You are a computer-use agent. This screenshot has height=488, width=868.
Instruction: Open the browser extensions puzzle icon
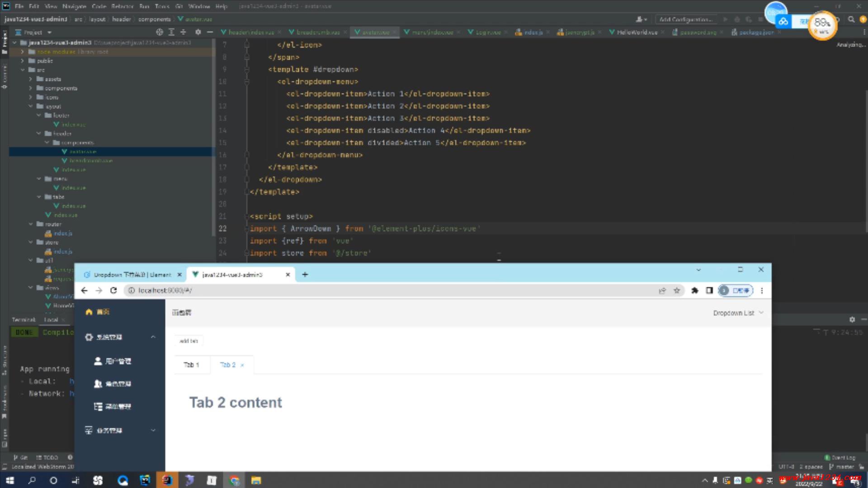coord(695,291)
